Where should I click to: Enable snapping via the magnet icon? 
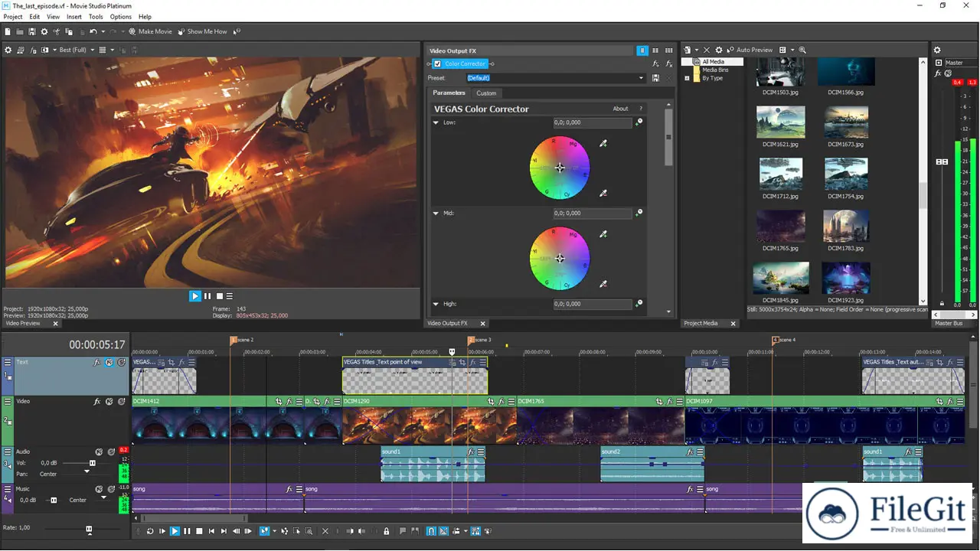click(430, 531)
